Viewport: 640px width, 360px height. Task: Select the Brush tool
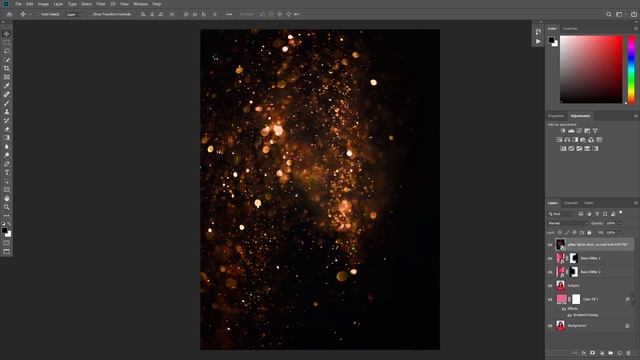(x=7, y=103)
